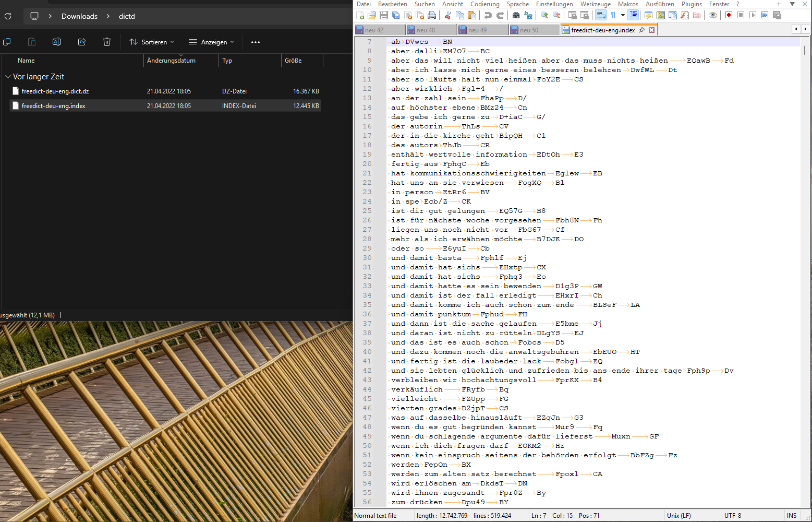Switch to the neu 49 tab

pos(482,30)
